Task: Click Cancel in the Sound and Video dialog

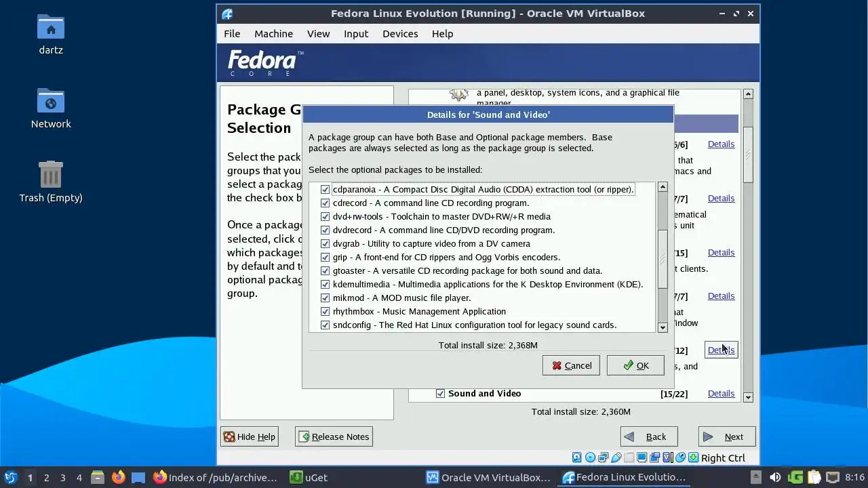Action: tap(571, 365)
